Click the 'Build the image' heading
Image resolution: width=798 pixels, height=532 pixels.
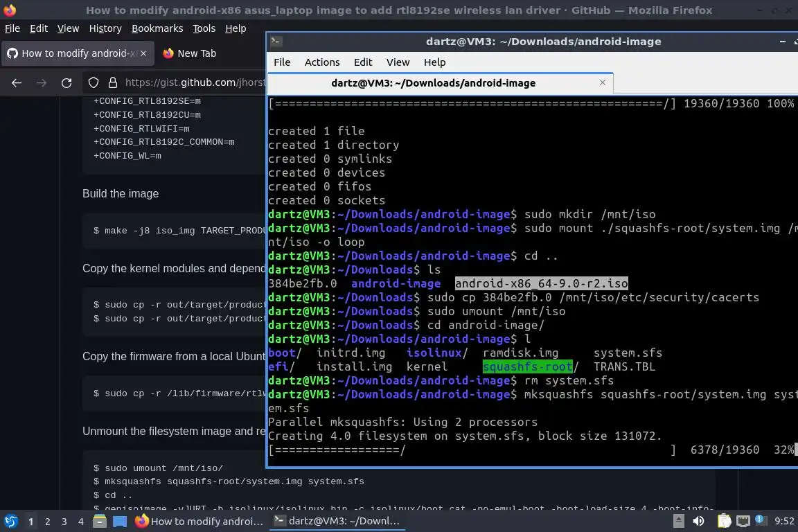121,193
